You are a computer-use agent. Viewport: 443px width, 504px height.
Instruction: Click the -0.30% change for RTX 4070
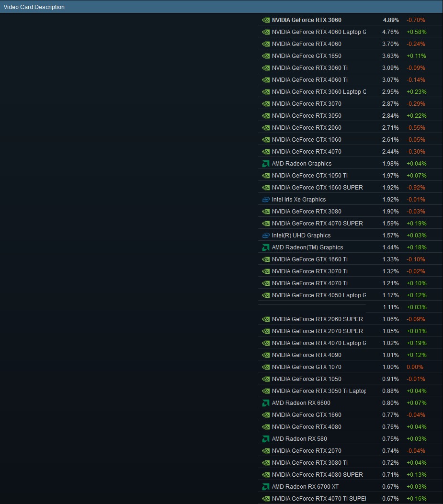(416, 151)
